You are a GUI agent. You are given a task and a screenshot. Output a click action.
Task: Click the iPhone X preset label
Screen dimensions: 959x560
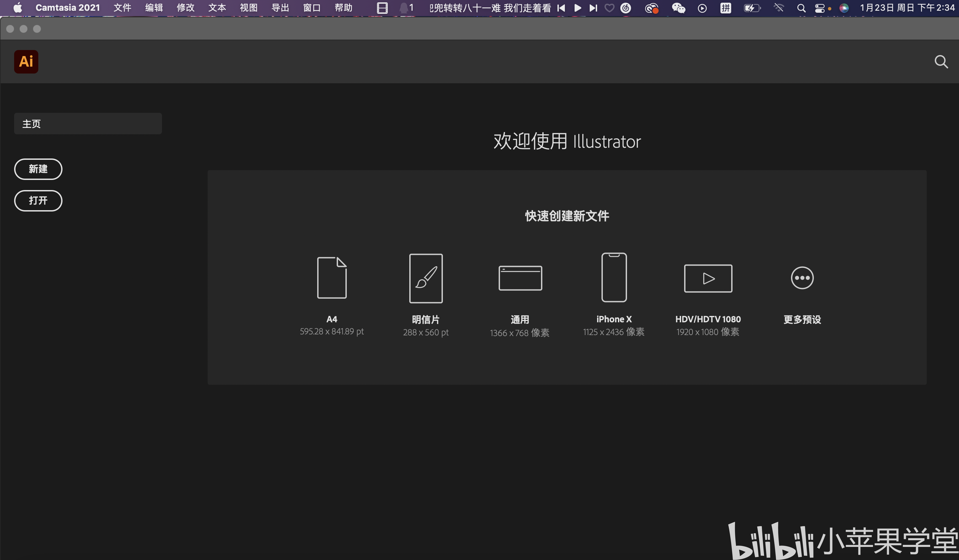coord(614,319)
